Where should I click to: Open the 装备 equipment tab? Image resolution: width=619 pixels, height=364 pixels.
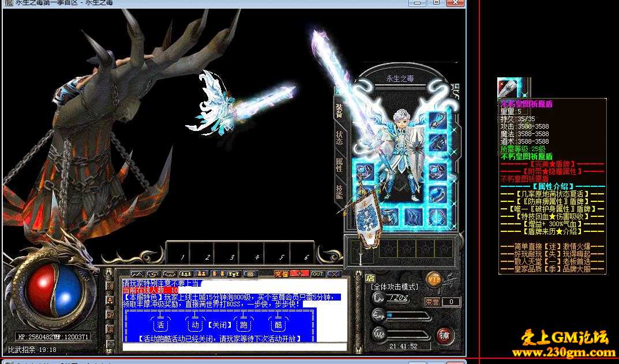click(339, 111)
